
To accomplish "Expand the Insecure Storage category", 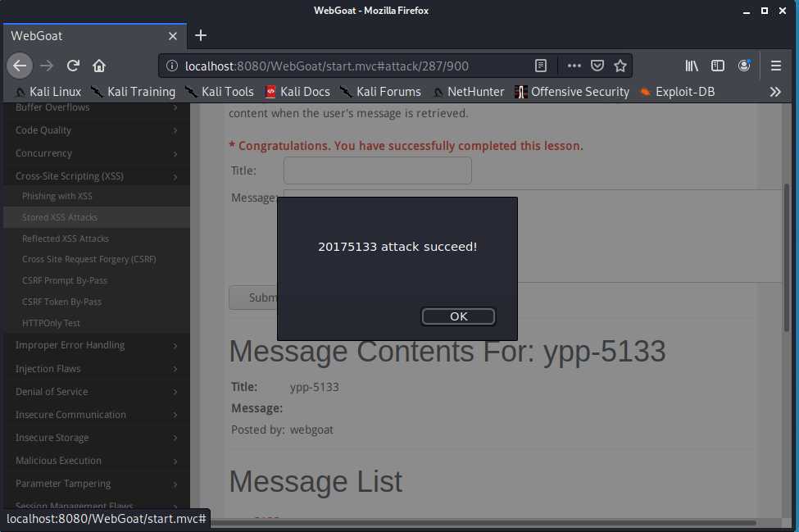I will point(97,438).
